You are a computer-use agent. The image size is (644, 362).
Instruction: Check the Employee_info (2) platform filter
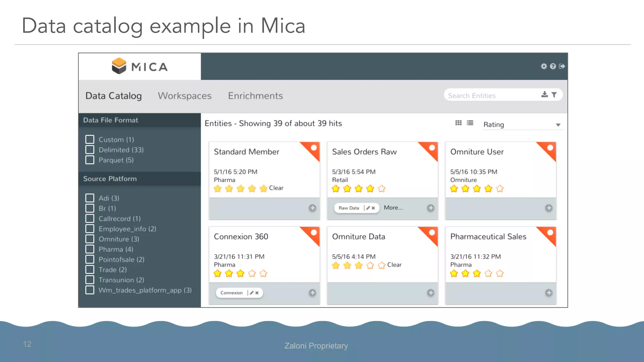[90, 229]
